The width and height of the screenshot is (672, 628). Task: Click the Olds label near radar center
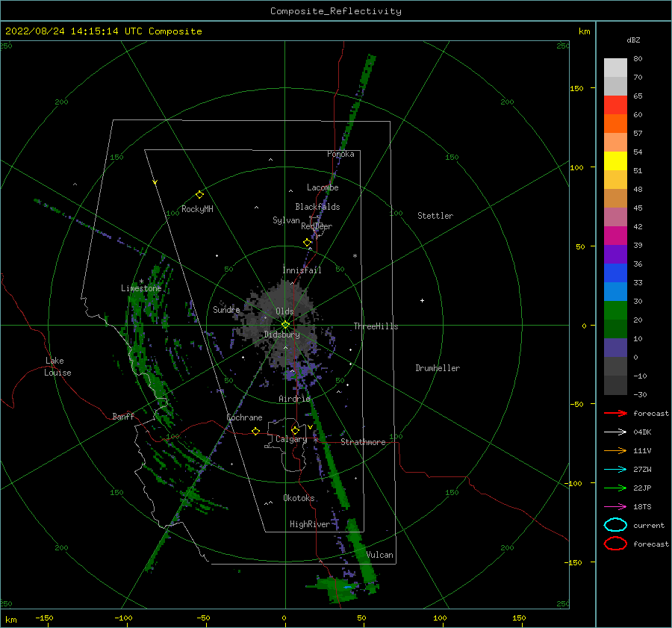(284, 311)
